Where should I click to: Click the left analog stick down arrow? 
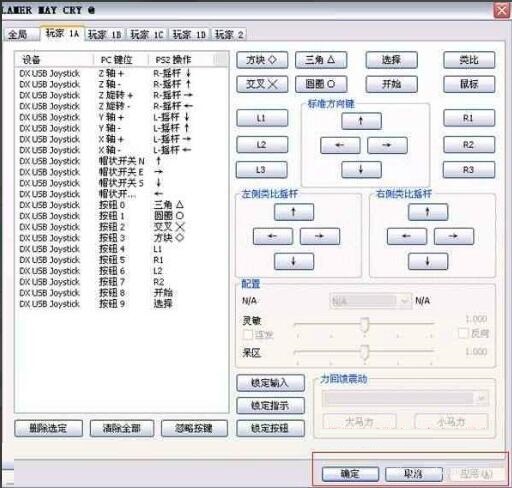coord(294,261)
